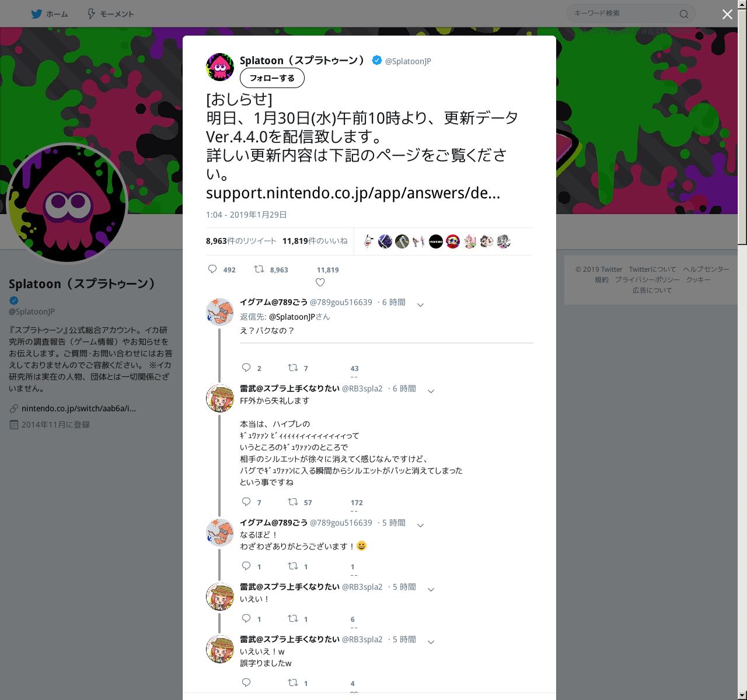Viewport: 747px width, 700px height.
Task: Retweet the 雷武 reply with 57 retweets
Action: coord(293,502)
